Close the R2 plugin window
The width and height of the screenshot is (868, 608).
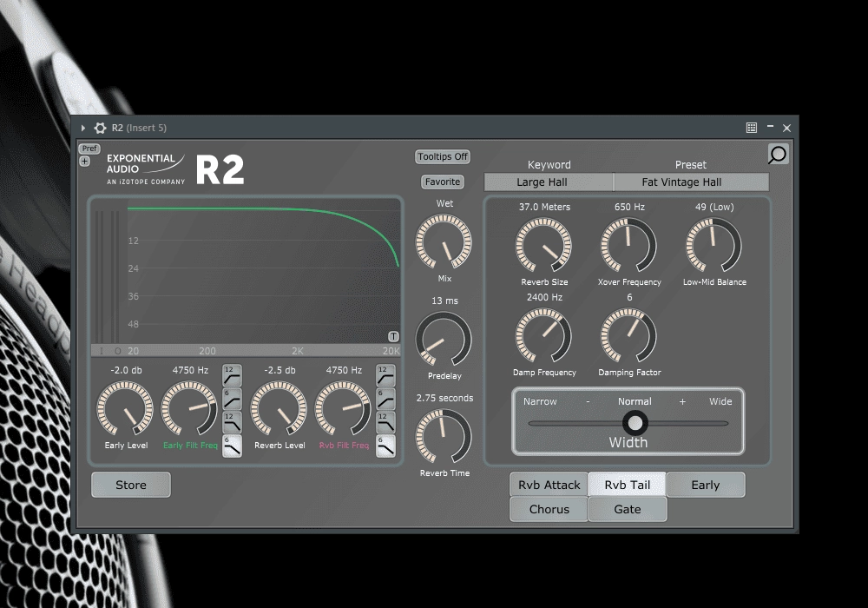click(786, 128)
